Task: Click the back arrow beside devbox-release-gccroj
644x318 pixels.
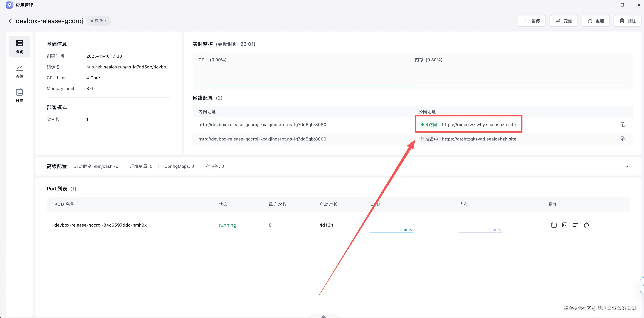Action: click(x=10, y=21)
